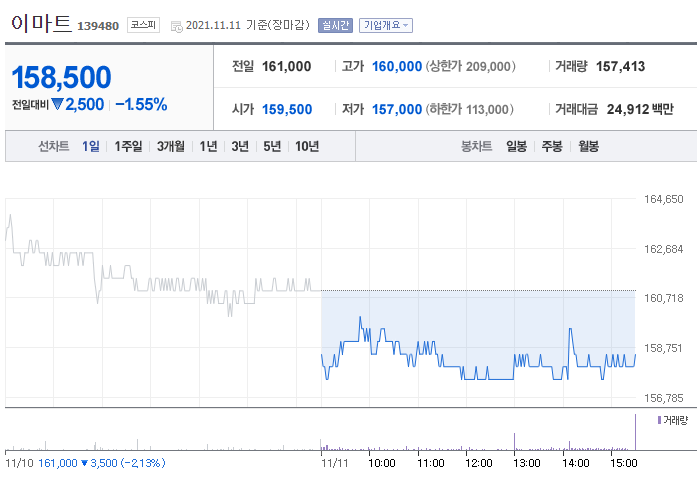Click the calendar icon beside the date 2021.11.11
697x482 pixels.
[176, 26]
